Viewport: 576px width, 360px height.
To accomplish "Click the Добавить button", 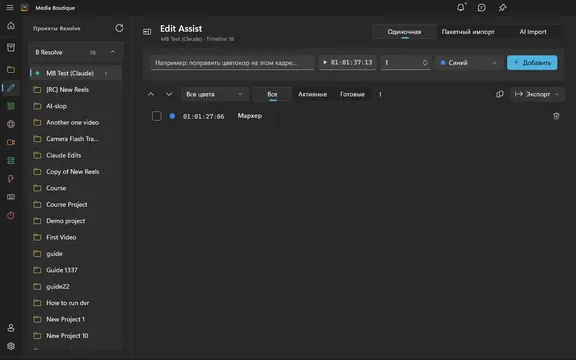I will point(532,63).
